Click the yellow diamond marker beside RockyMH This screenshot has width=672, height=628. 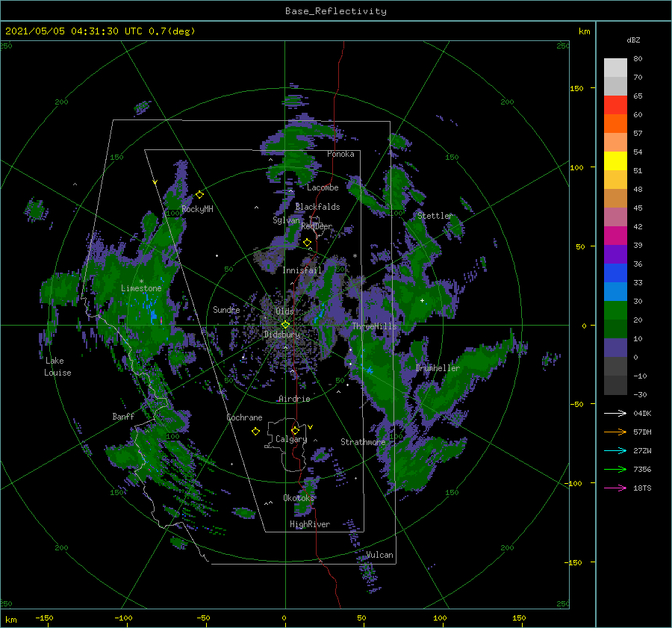(199, 195)
